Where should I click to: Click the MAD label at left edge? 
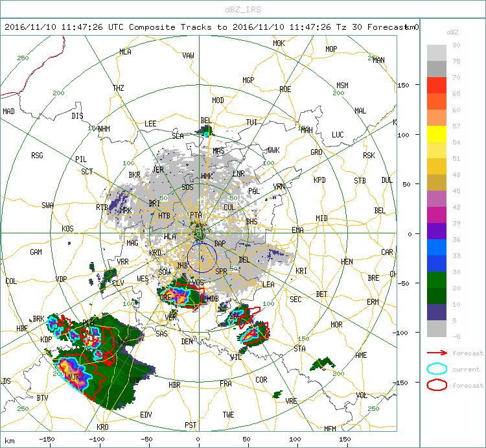(x=8, y=112)
